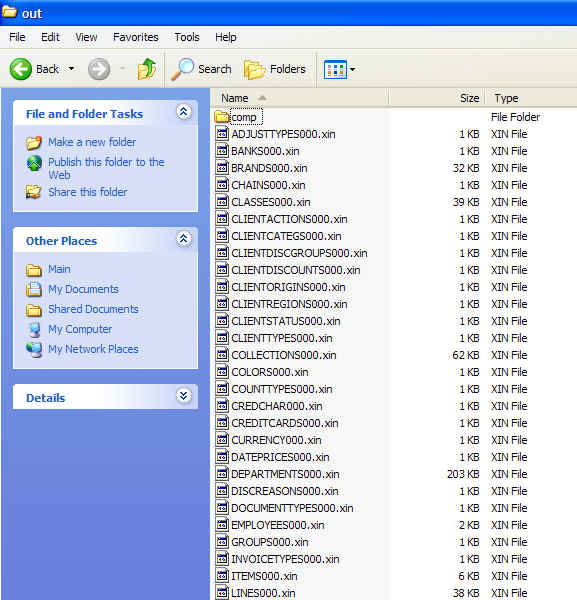Collapse the Other Places panel
577x600 pixels.
coord(184,239)
